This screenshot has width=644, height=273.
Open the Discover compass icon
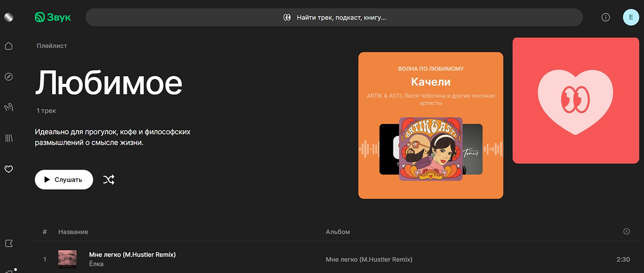(x=9, y=77)
